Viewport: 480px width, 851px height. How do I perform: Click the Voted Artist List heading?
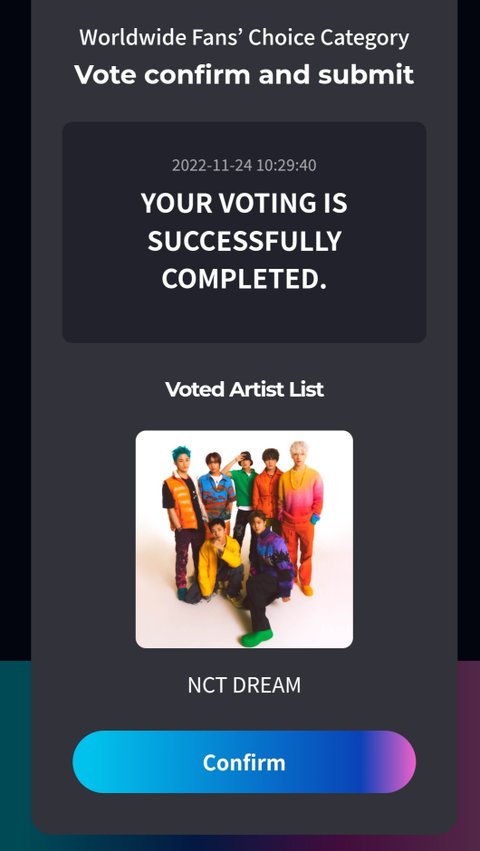244,389
